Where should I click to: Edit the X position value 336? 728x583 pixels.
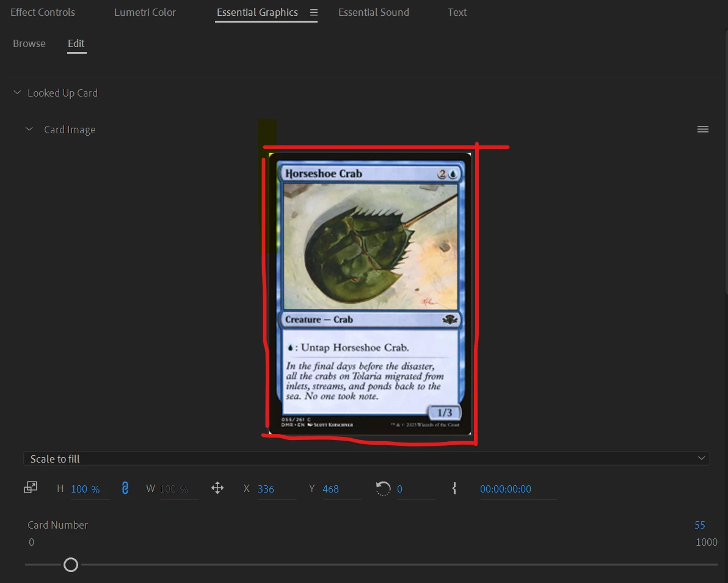point(266,489)
